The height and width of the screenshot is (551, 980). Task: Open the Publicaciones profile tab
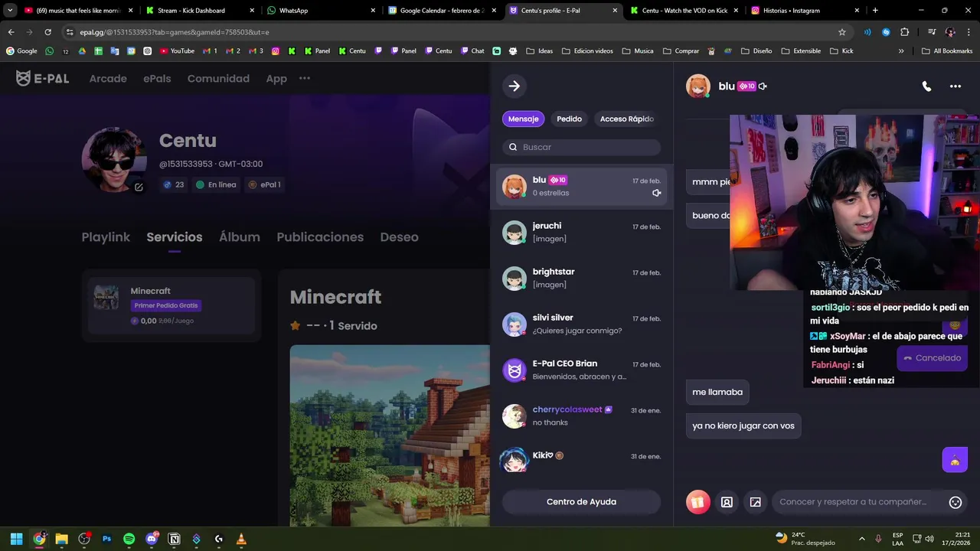[x=320, y=237]
